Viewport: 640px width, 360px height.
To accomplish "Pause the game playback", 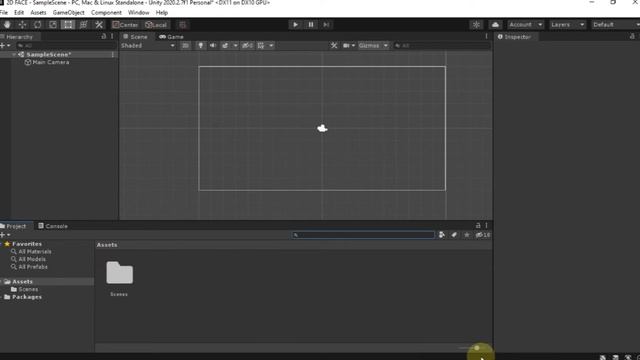I will point(311,24).
